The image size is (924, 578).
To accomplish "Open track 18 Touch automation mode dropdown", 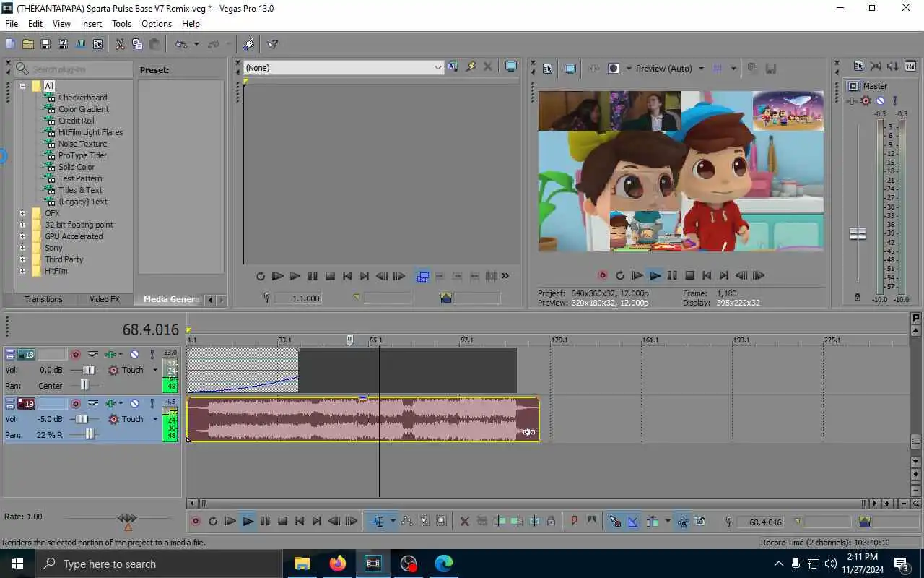I will point(154,370).
